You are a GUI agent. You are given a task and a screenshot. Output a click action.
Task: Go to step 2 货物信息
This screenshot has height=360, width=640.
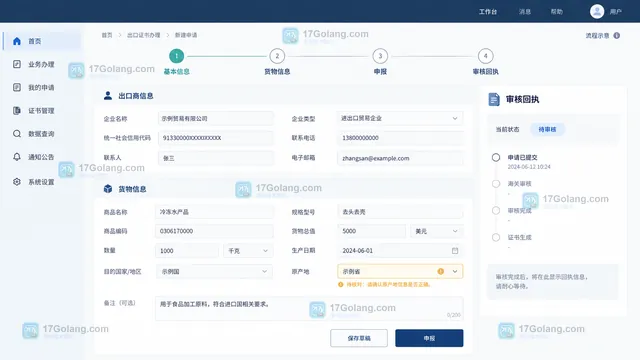(x=277, y=56)
